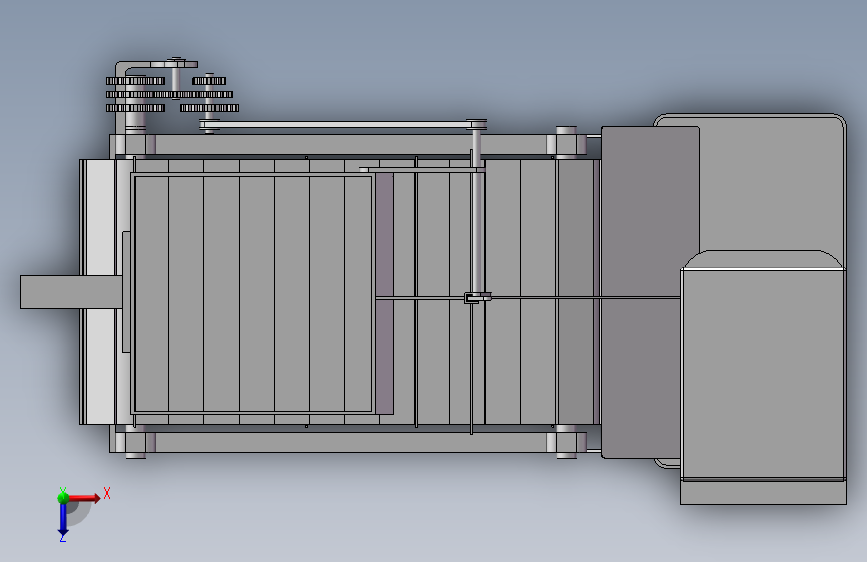The height and width of the screenshot is (562, 867).
Task: Select the purple vertical strip
Action: point(384,293)
